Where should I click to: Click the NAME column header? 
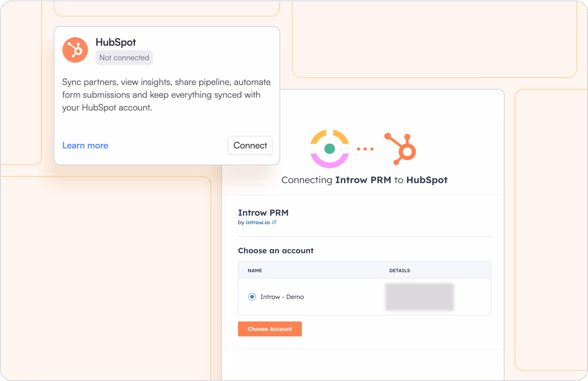255,270
